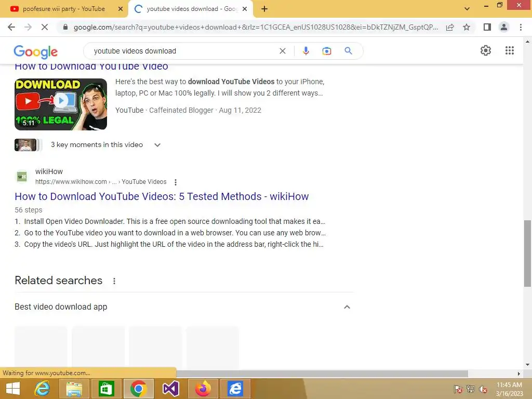Click muted volume tray icon
The height and width of the screenshot is (399, 532).
tap(483, 389)
